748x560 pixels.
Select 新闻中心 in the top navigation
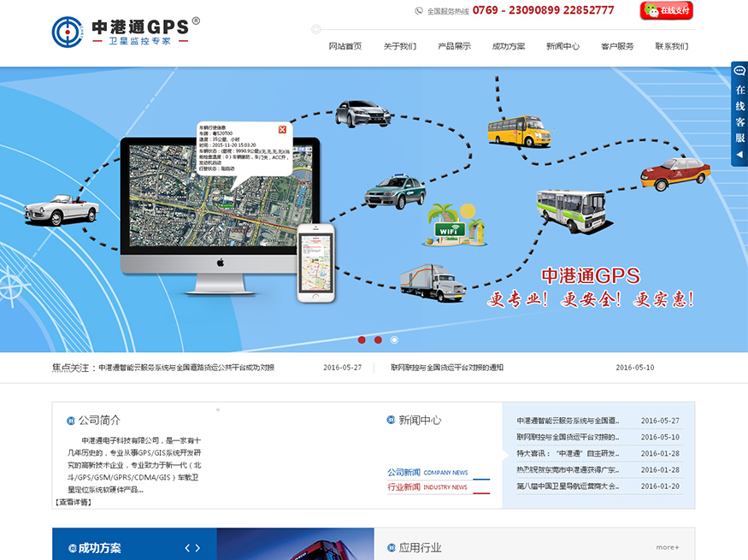point(562,46)
